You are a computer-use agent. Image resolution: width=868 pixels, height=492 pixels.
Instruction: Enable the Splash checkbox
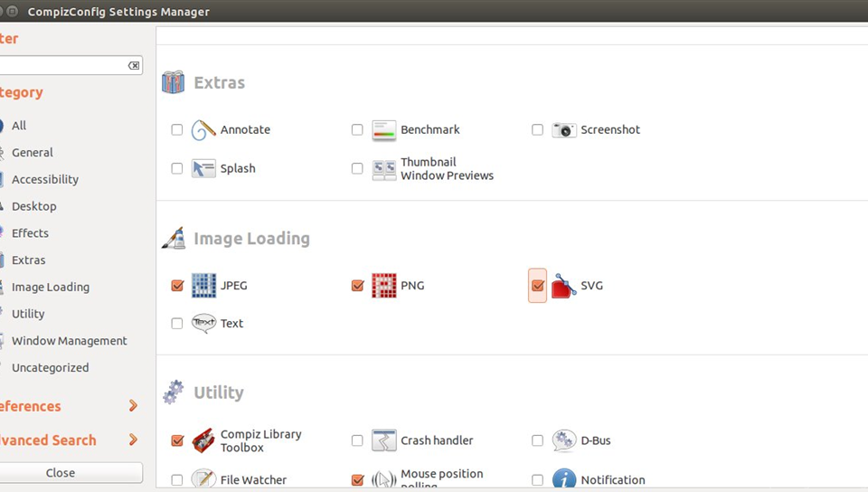click(x=176, y=168)
